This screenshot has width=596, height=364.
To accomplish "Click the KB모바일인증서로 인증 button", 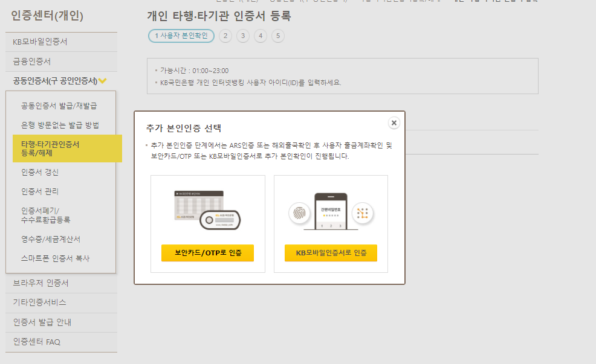I will [331, 253].
